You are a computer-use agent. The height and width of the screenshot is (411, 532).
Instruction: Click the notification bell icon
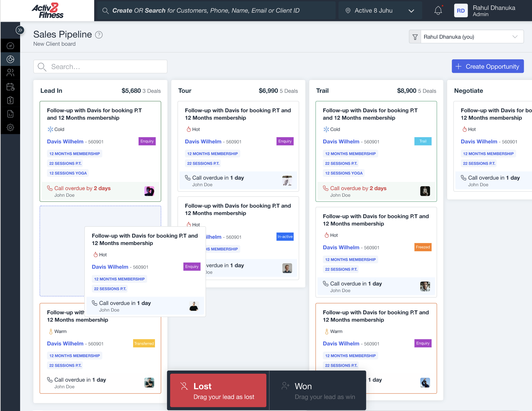(438, 11)
